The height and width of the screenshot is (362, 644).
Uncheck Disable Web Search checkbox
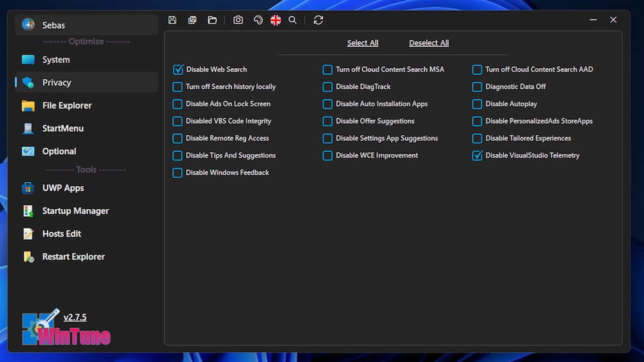(x=179, y=69)
